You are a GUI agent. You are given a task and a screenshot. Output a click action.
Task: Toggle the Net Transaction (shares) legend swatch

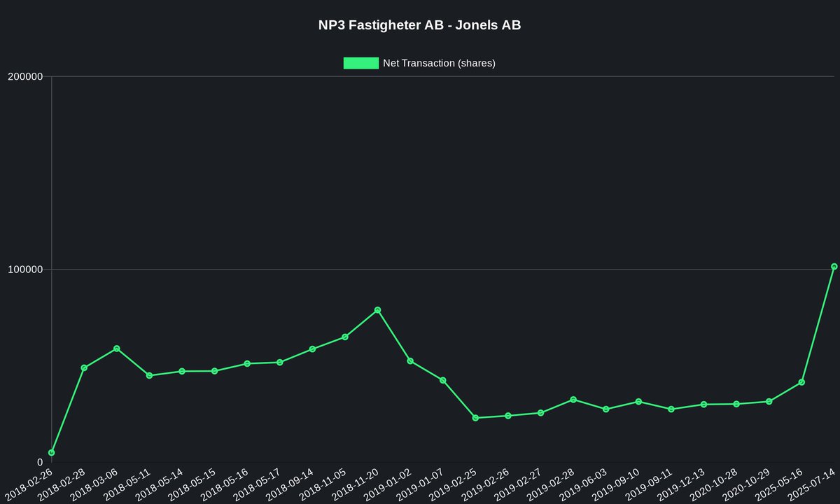(x=360, y=63)
